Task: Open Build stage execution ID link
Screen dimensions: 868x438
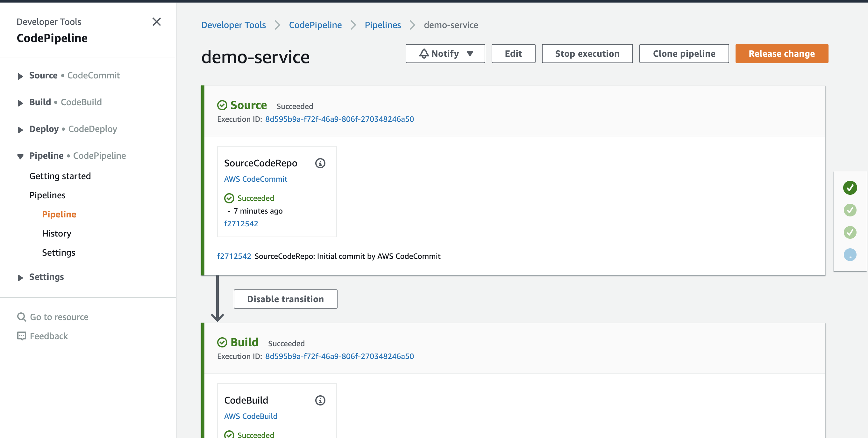Action: pyautogui.click(x=339, y=356)
